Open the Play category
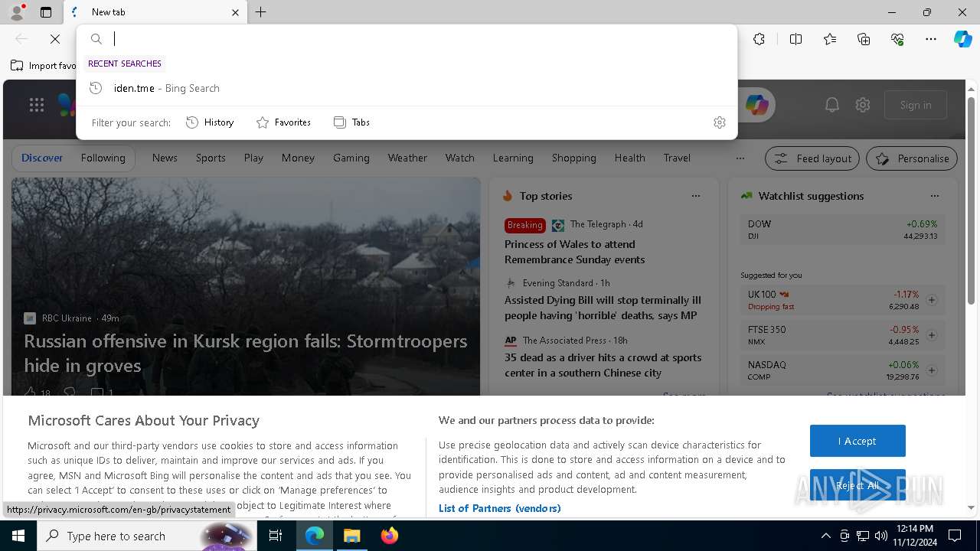980x551 pixels. click(253, 158)
